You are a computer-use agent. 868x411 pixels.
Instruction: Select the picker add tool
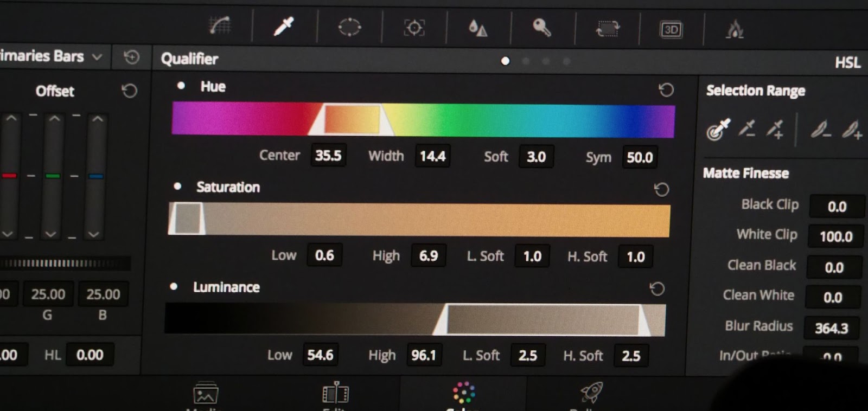(x=775, y=129)
